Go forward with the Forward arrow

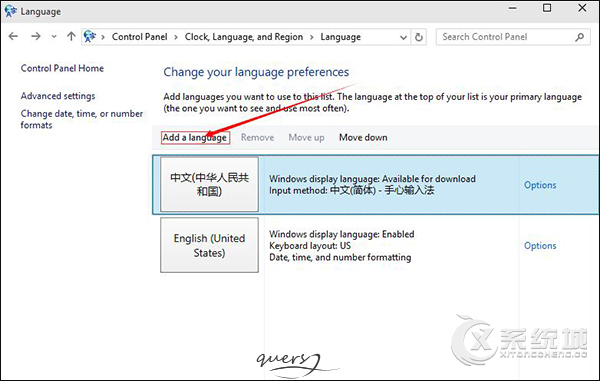(x=36, y=36)
